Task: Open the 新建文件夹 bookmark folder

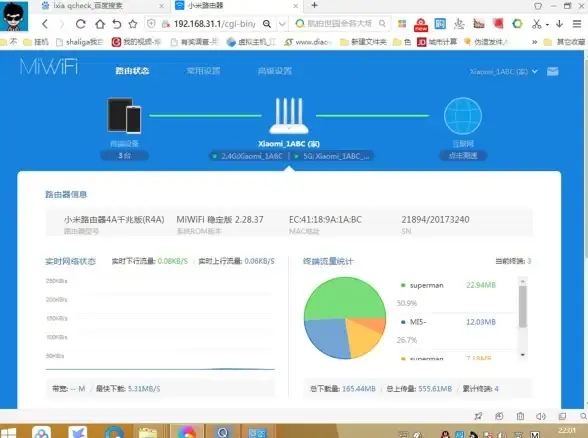Action: coord(363,42)
